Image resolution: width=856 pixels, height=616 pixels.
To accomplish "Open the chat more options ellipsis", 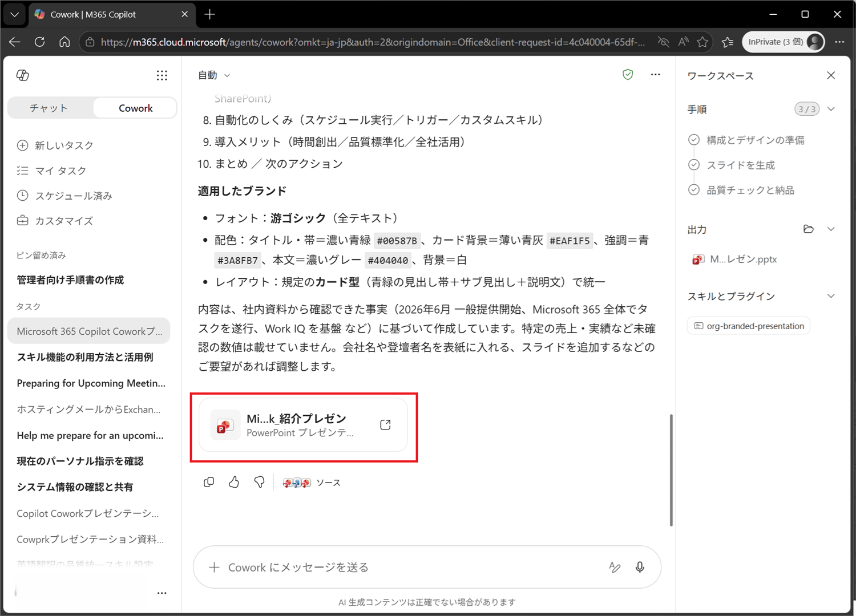I will [x=655, y=75].
